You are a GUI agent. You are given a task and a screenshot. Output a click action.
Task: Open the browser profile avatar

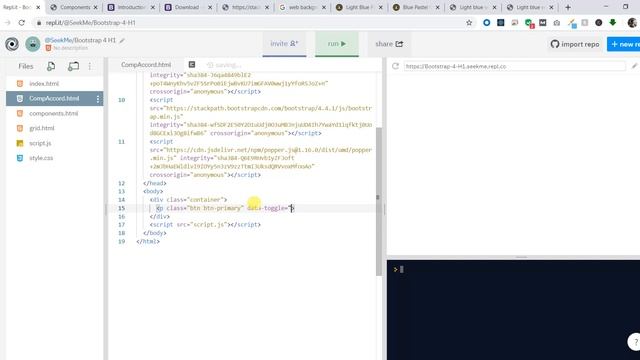(x=632, y=23)
